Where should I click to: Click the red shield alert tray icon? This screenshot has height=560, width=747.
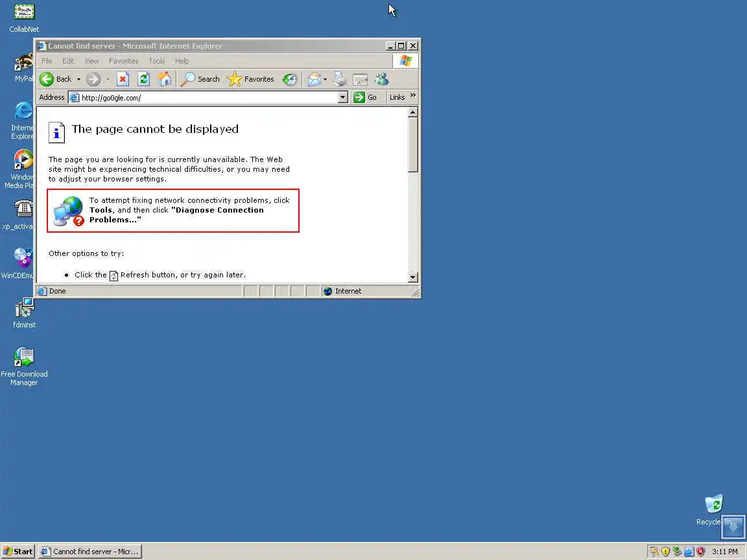700,552
